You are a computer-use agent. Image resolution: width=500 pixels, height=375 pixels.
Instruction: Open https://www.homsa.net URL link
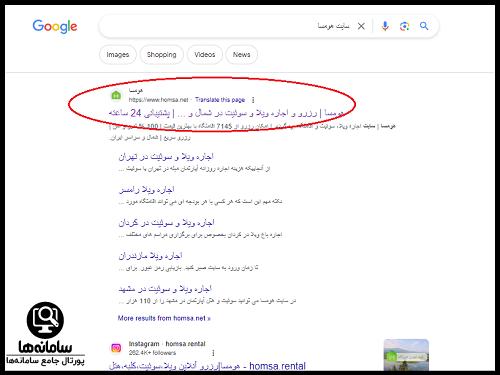point(158,100)
